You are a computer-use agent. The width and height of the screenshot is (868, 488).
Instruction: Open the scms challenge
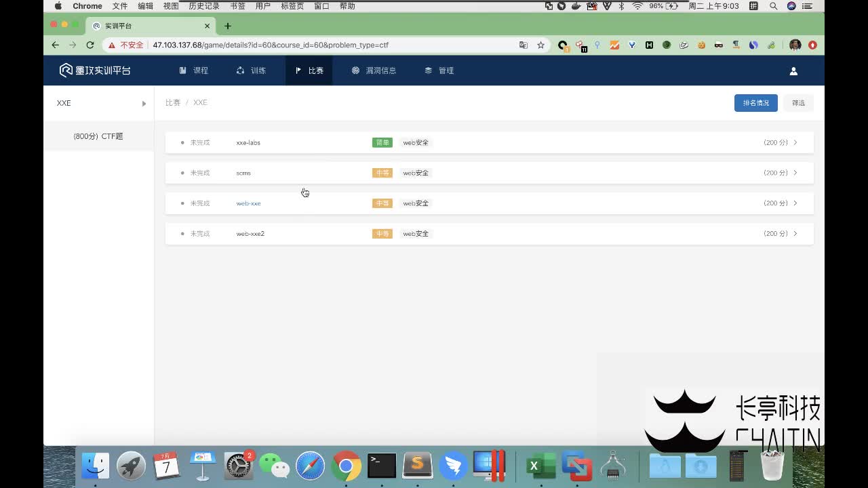243,173
